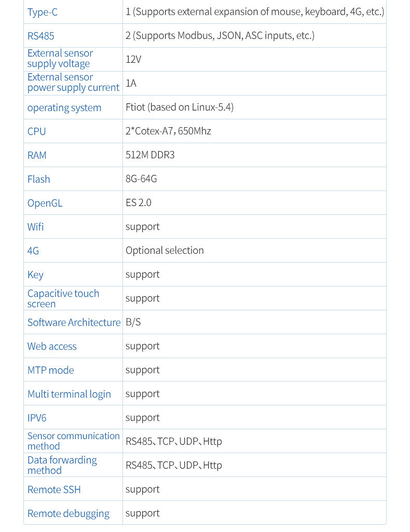The height and width of the screenshot is (532, 410).
Task: Select the Flash row label
Action: 38,179
